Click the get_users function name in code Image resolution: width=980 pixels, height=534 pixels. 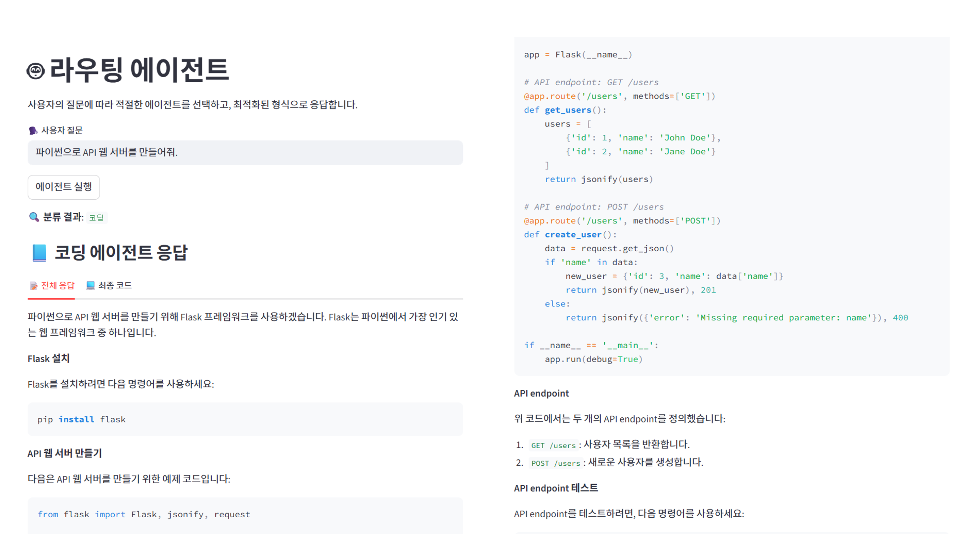568,110
